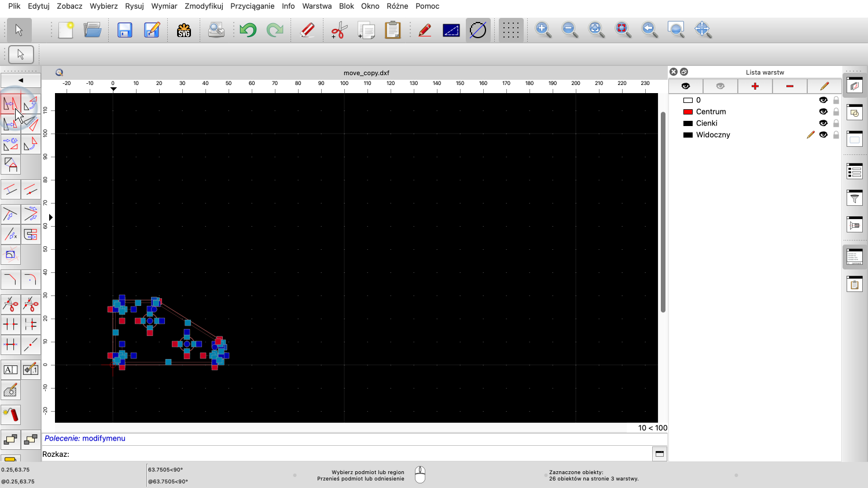Collapse the tools back arrow
Viewport: 868px width, 488px height.
21,80
